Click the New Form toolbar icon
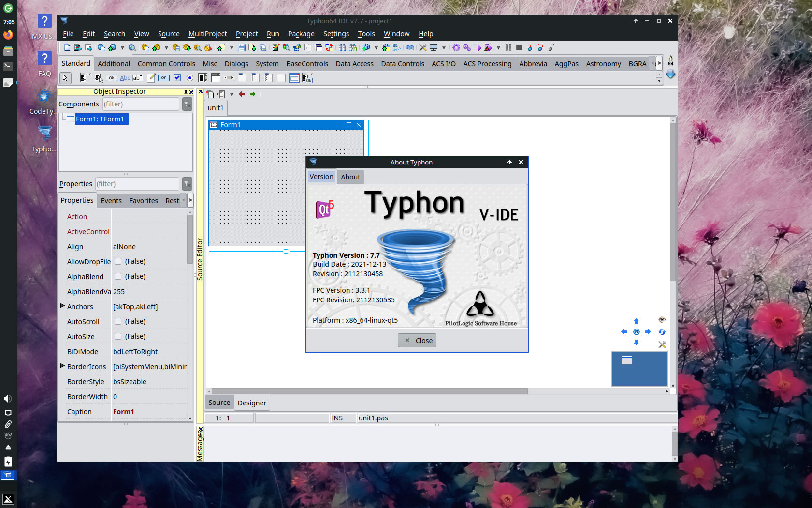The height and width of the screenshot is (508, 812). click(x=88, y=47)
